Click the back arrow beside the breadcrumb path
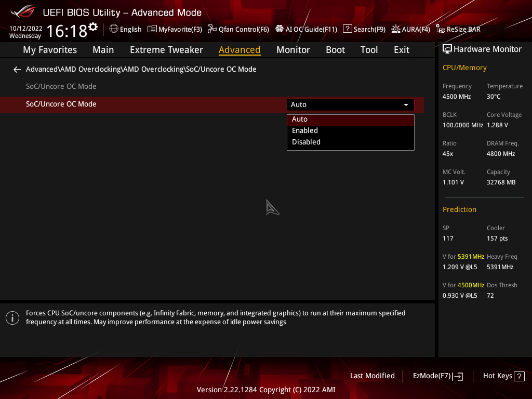532x399 pixels. [x=17, y=70]
